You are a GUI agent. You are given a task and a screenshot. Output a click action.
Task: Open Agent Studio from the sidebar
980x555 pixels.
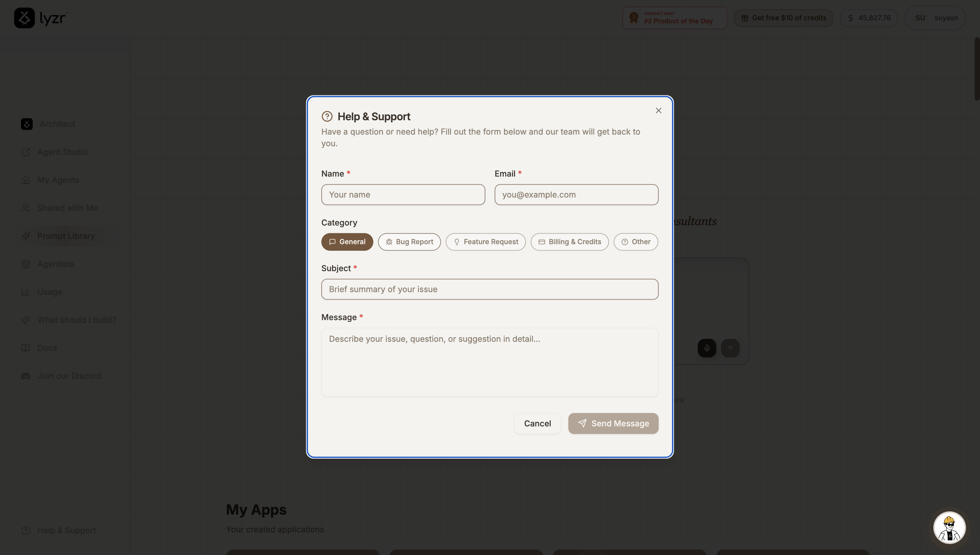62,152
